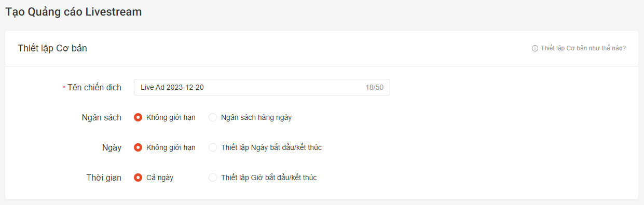Select the 'Ngân sách hàng ngày' radio button
This screenshot has height=205, width=644.
coord(213,117)
